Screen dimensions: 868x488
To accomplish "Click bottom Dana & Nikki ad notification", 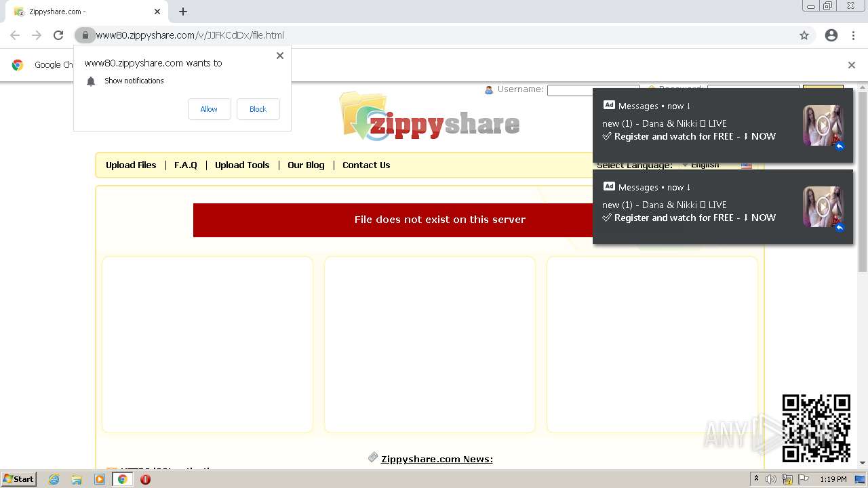I will point(723,207).
